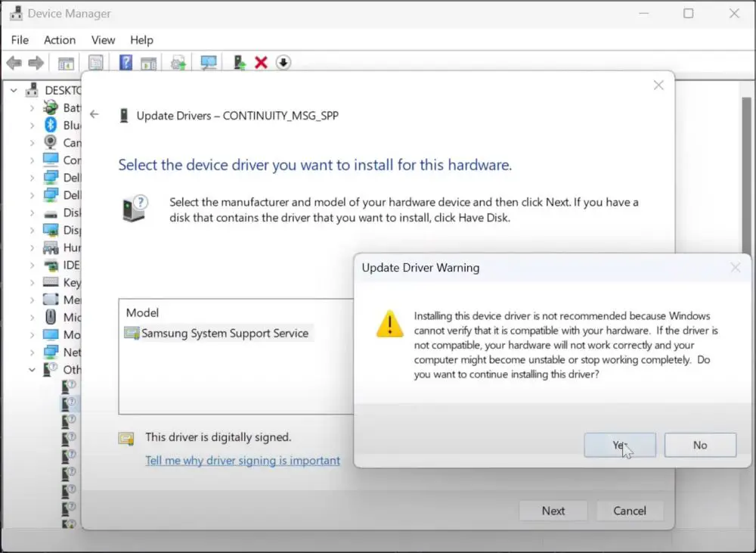Select the Batteries icon in the device tree
This screenshot has width=756, height=553.
[x=51, y=107]
